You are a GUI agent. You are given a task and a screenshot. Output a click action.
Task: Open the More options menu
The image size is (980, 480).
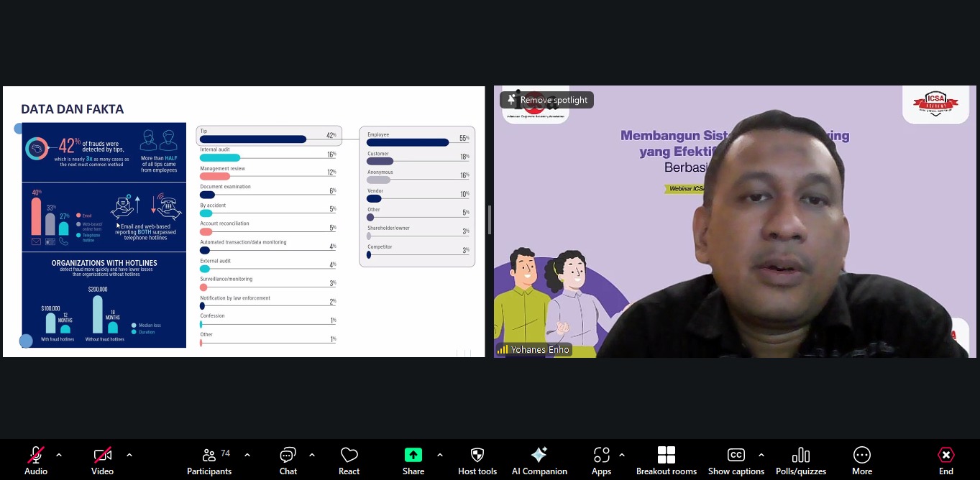point(861,460)
